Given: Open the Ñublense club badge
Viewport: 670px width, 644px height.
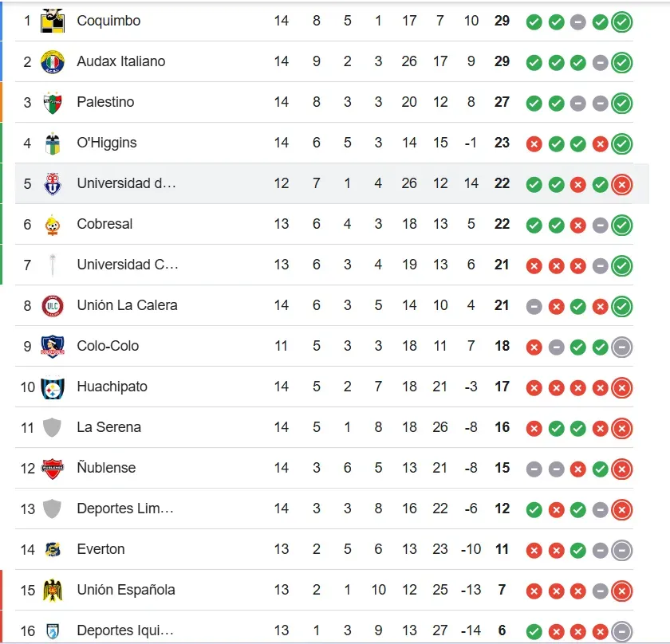Looking at the screenshot, I should 52,468.
